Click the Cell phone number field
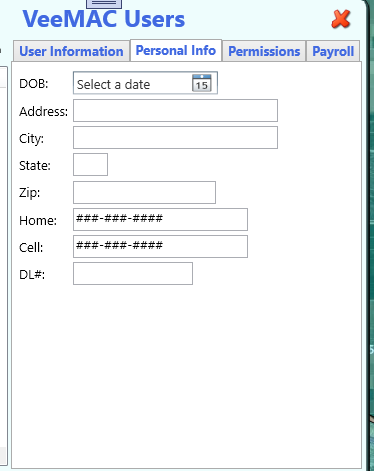 (160, 246)
